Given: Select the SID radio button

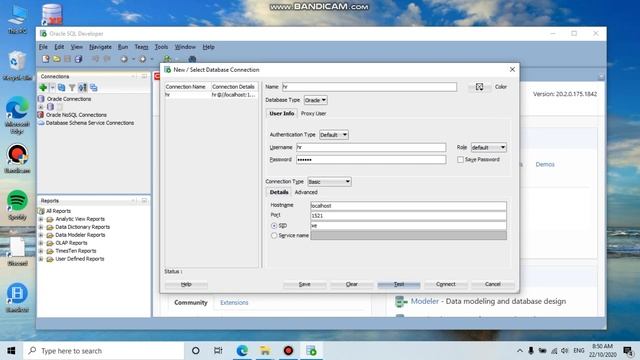Looking at the screenshot, I should [x=274, y=226].
